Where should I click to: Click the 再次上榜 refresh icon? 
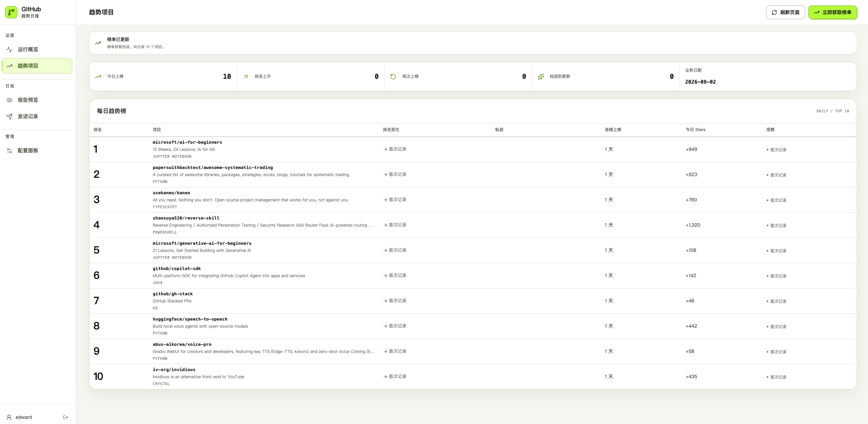393,76
